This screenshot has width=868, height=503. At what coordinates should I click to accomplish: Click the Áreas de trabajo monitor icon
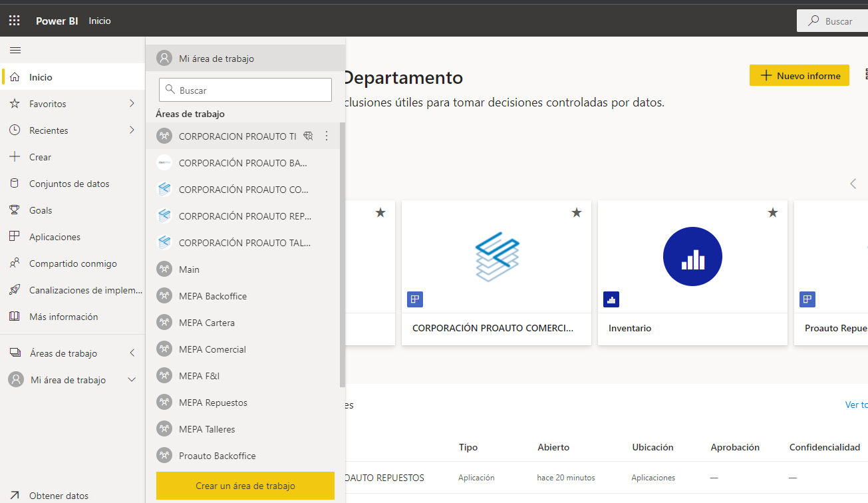click(15, 353)
